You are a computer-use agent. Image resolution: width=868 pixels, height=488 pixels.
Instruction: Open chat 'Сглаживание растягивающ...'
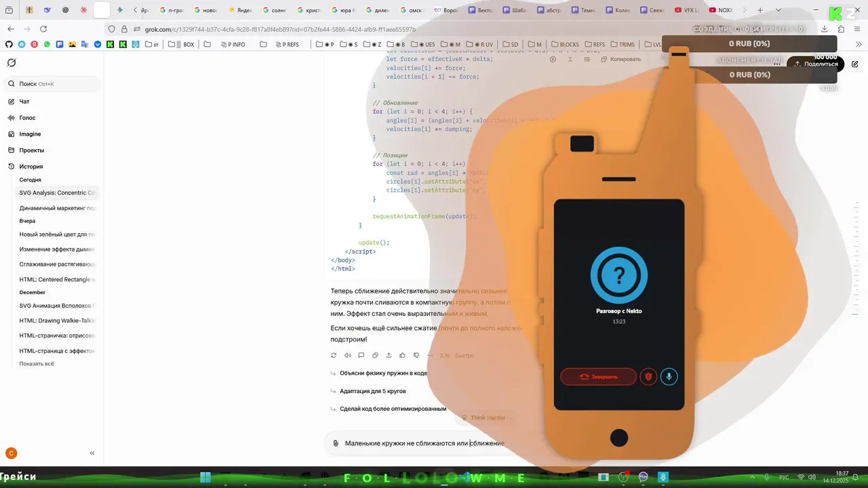point(58,264)
